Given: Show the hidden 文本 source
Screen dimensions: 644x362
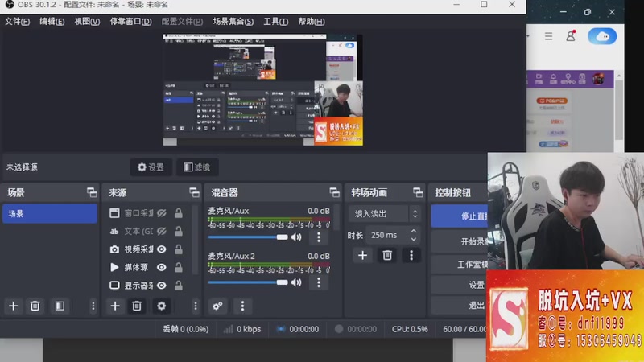Looking at the screenshot, I should [x=162, y=231].
